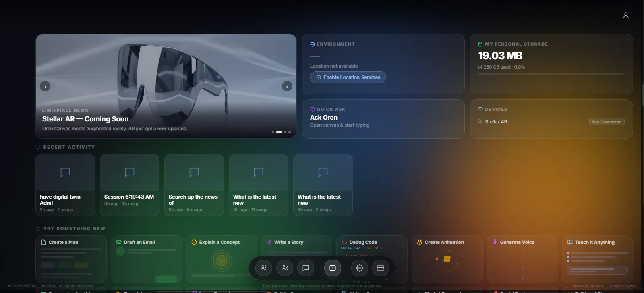Click the leftmost people icon in bottom dock
The image size is (644, 293).
pyautogui.click(x=264, y=268)
